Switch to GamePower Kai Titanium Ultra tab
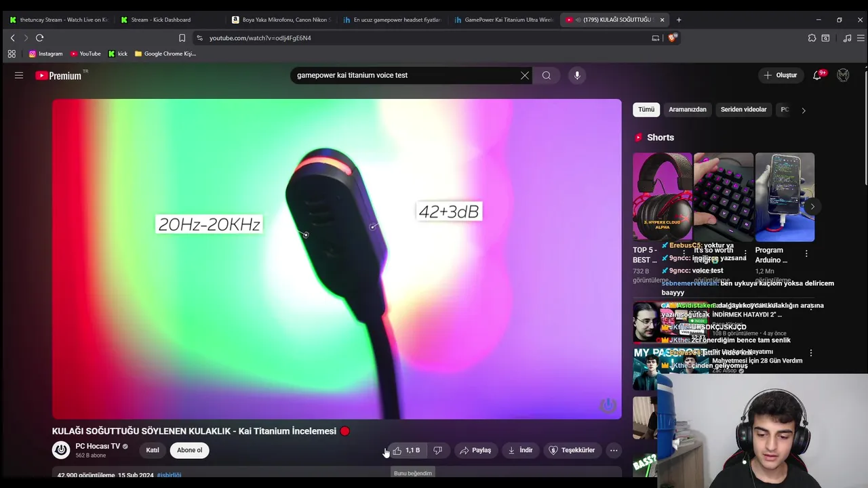This screenshot has height=488, width=868. tap(503, 20)
